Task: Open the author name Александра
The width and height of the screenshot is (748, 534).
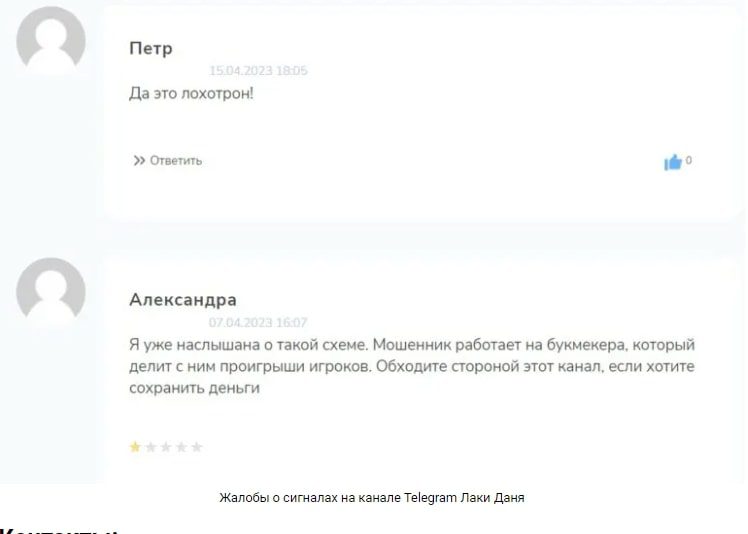Action: (183, 300)
